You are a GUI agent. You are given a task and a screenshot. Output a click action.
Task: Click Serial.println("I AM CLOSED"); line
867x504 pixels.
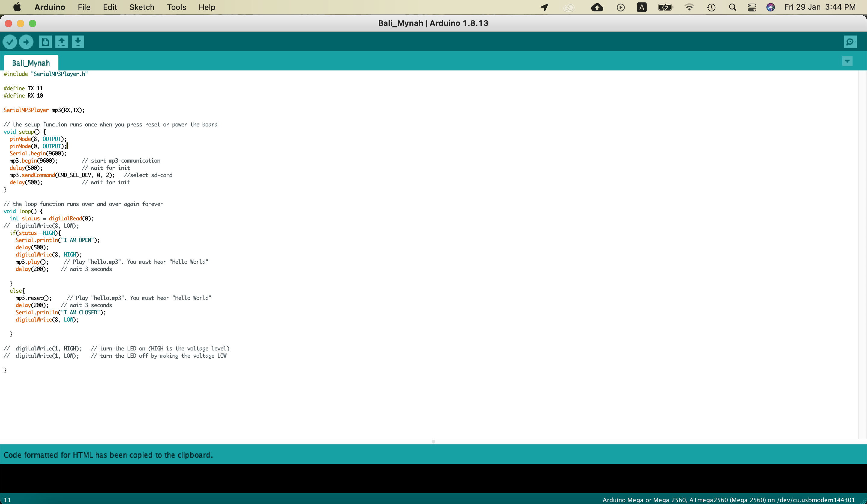61,313
